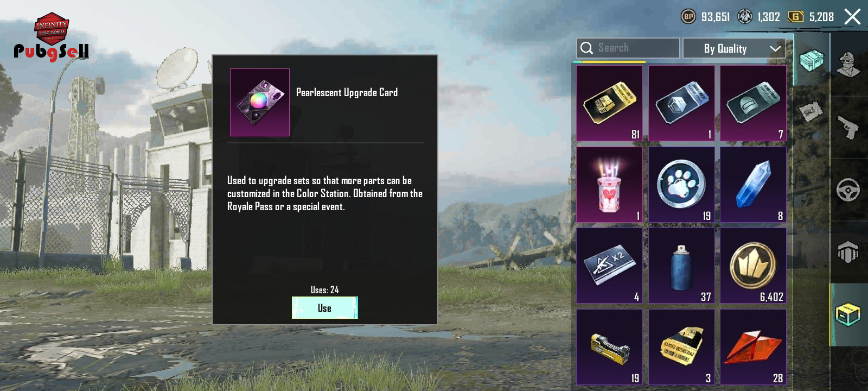
Task: Select the premium crate coupon scrap item
Action: point(681,347)
